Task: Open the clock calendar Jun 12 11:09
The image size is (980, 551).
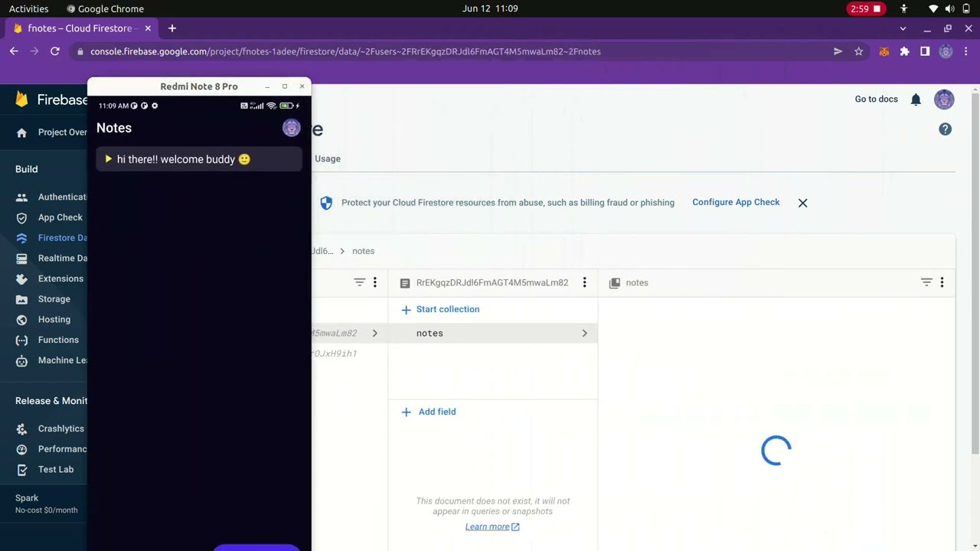Action: (490, 8)
